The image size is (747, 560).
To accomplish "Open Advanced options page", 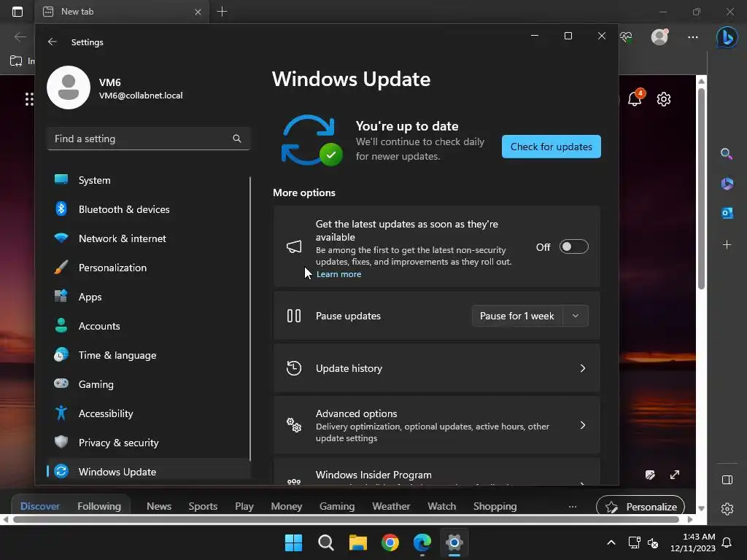I will pos(436,425).
